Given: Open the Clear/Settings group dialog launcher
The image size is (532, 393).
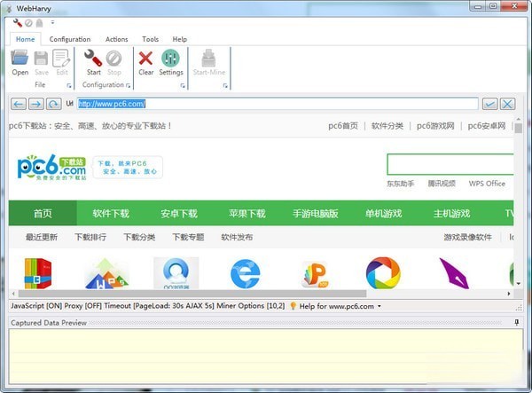Looking at the screenshot, I should pos(183,86).
